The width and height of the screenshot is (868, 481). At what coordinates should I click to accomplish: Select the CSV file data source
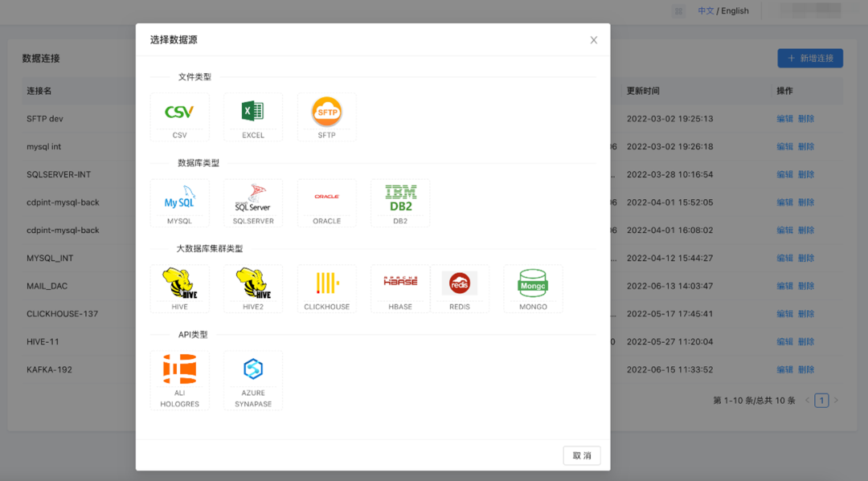click(179, 116)
